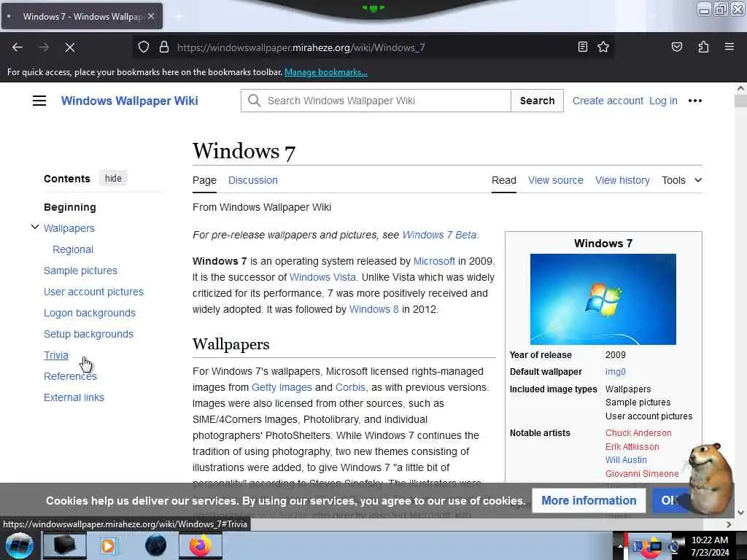The height and width of the screenshot is (560, 747).
Task: Jump to Trivia in contents
Action: coord(55,355)
